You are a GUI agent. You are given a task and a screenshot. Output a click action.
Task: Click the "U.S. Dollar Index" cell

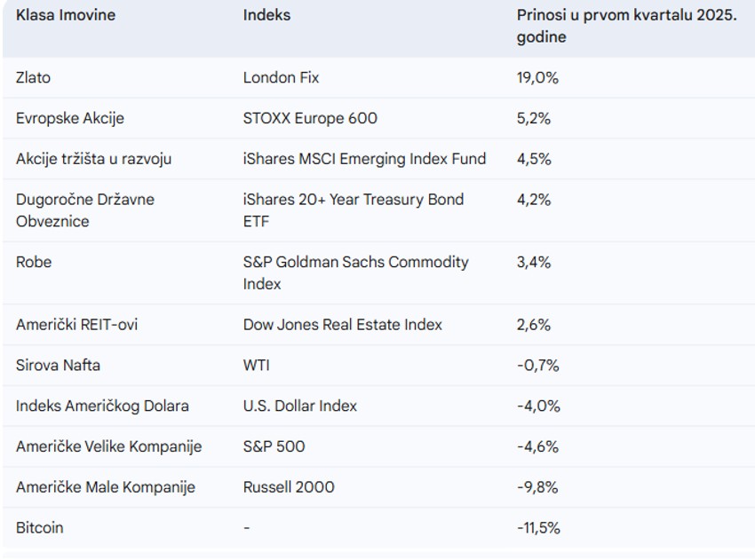[x=299, y=406]
